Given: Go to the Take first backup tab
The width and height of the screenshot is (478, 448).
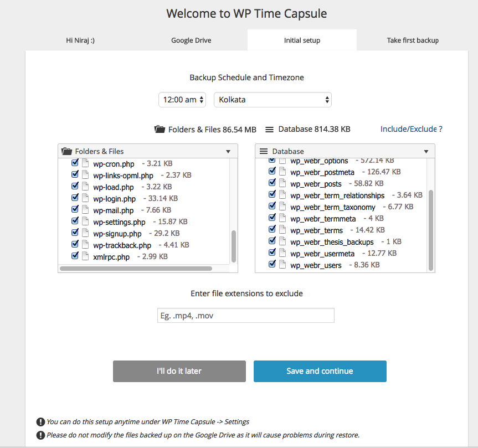Looking at the screenshot, I should point(413,40).
